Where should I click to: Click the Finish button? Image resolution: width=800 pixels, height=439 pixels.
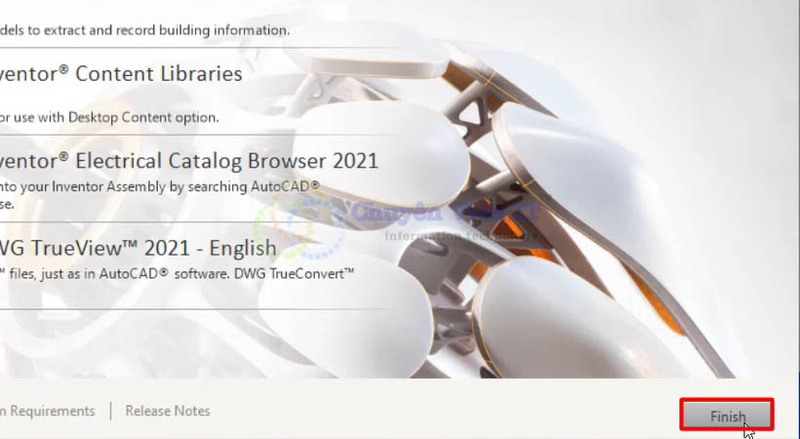pos(727,415)
